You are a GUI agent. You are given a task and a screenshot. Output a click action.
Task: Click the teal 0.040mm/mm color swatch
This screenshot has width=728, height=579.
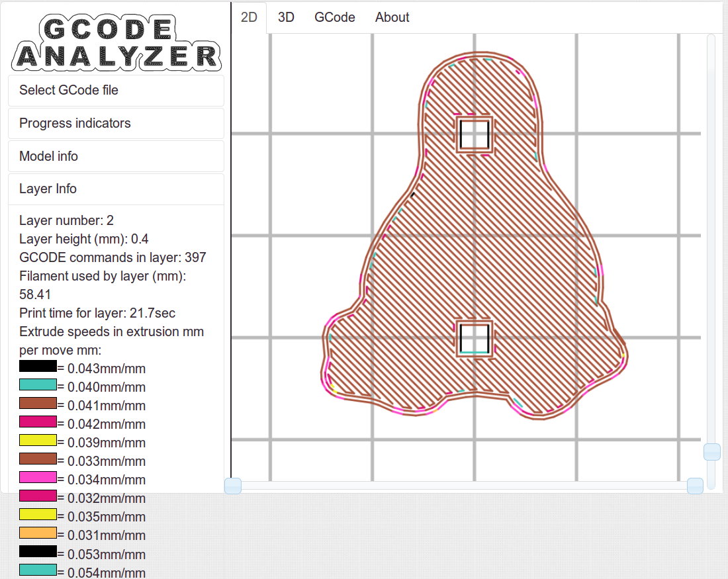(x=38, y=384)
